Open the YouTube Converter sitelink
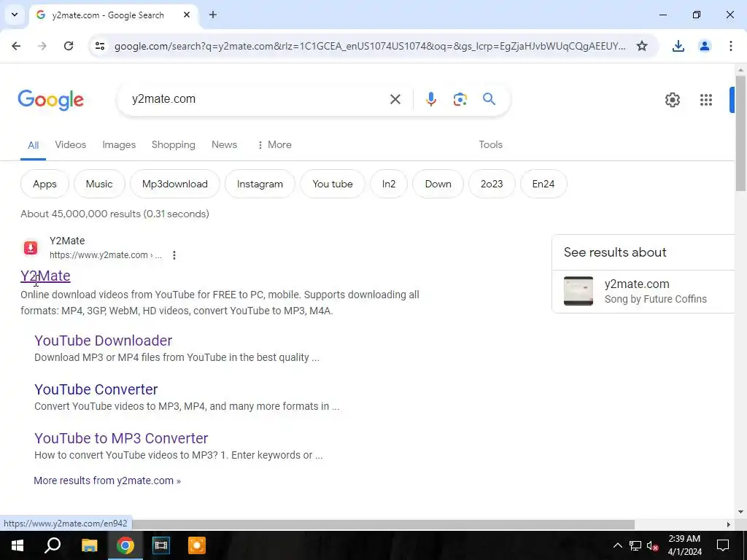Image resolution: width=747 pixels, height=560 pixels. point(96,389)
